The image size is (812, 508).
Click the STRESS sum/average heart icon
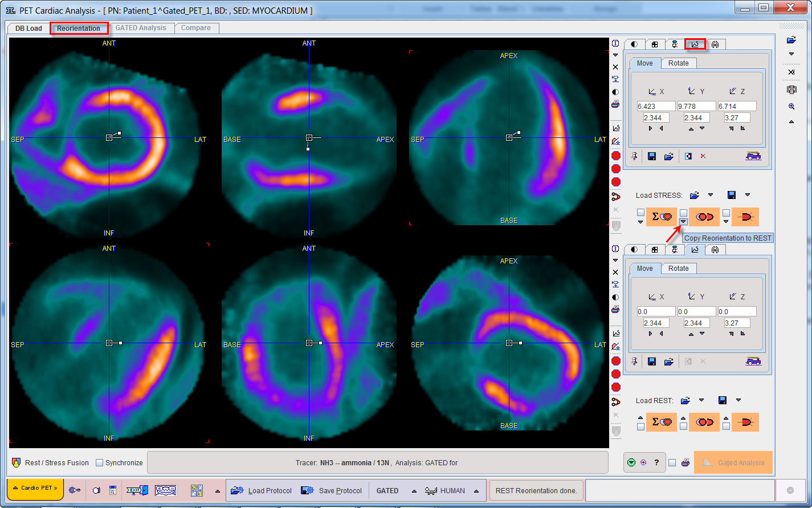[662, 217]
